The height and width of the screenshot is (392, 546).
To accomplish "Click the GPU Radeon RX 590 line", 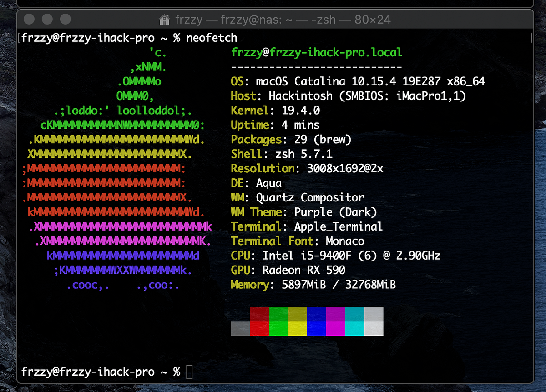I will pos(288,271).
